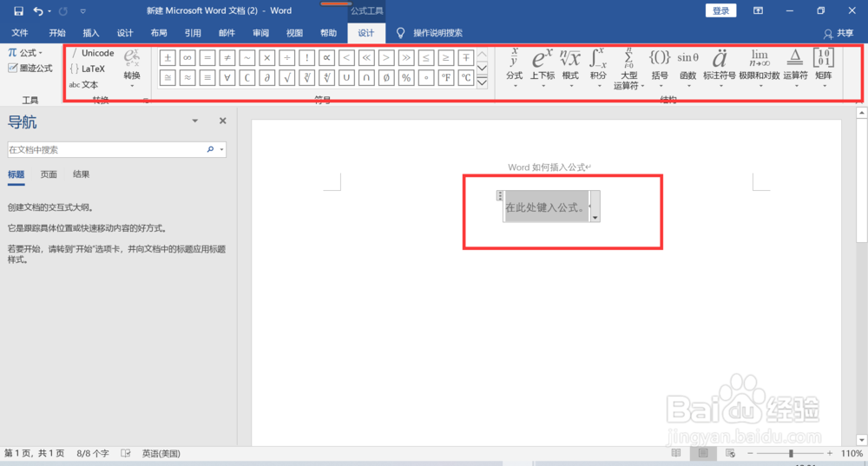Click the 登录 (Sign in) button

pos(720,10)
